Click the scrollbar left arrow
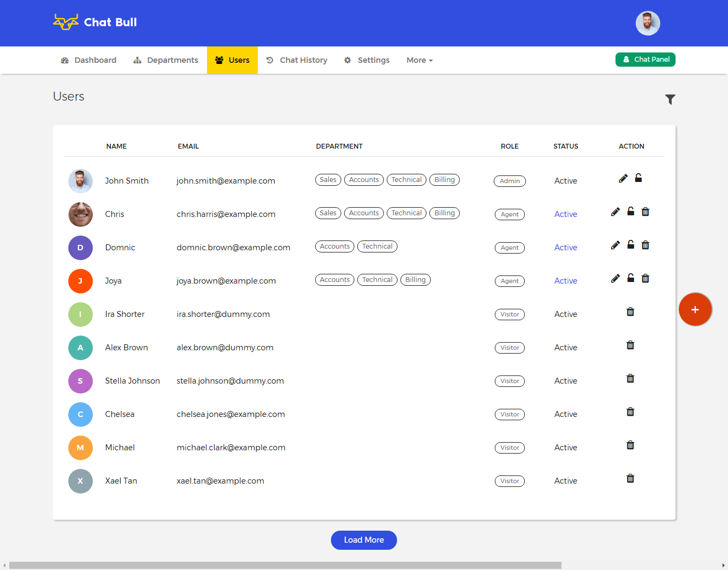The width and height of the screenshot is (728, 570). [x=4, y=566]
